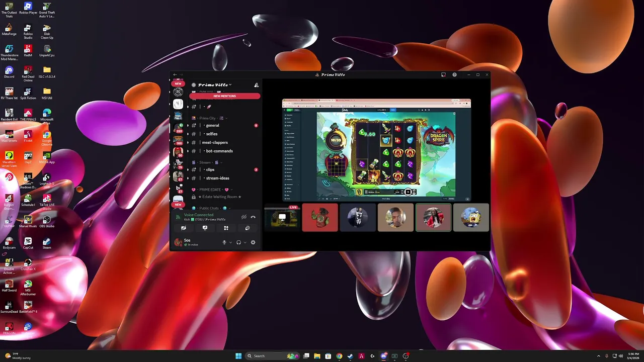Click the main Dragon Spire stream view
This screenshot has height=362, width=644.
click(376, 149)
